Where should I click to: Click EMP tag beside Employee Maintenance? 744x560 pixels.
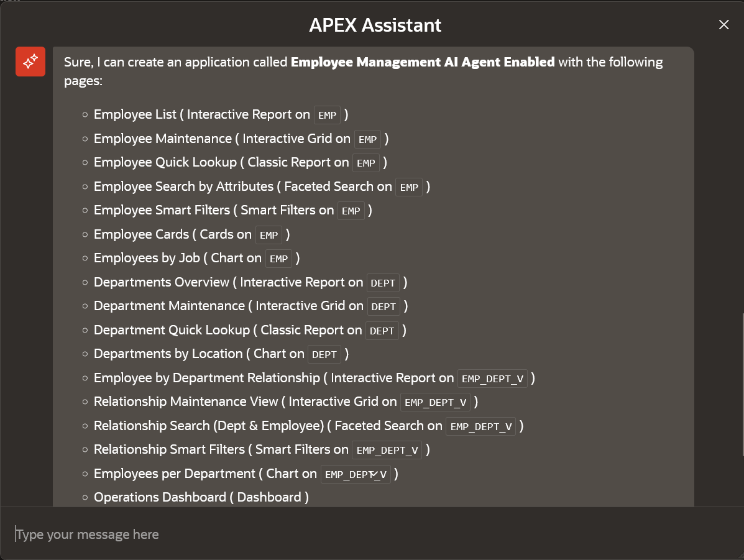[x=368, y=139]
